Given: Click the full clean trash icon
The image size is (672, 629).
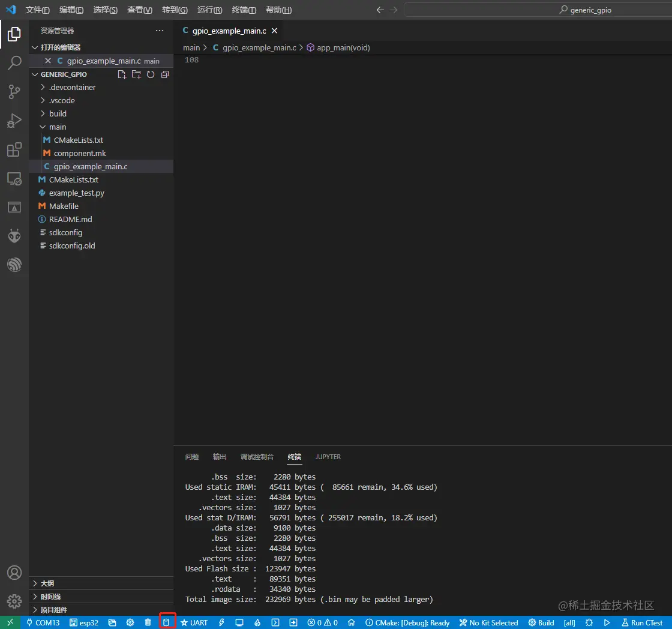Looking at the screenshot, I should click(x=148, y=622).
